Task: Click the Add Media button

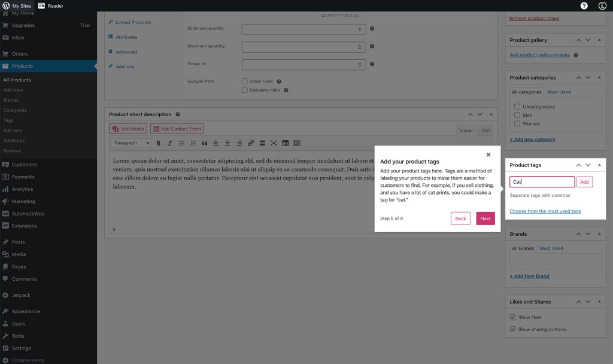Action: tap(128, 129)
